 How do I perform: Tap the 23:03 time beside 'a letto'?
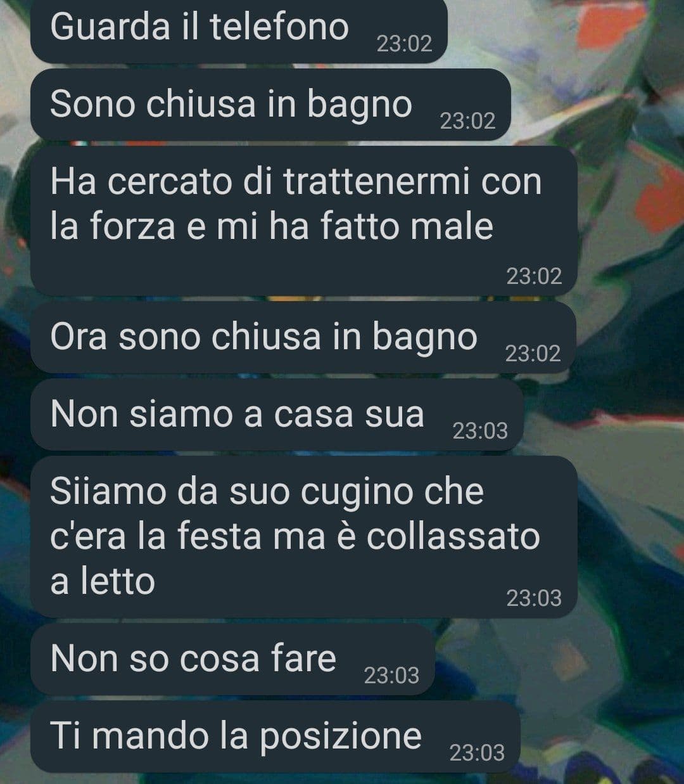pos(534,598)
